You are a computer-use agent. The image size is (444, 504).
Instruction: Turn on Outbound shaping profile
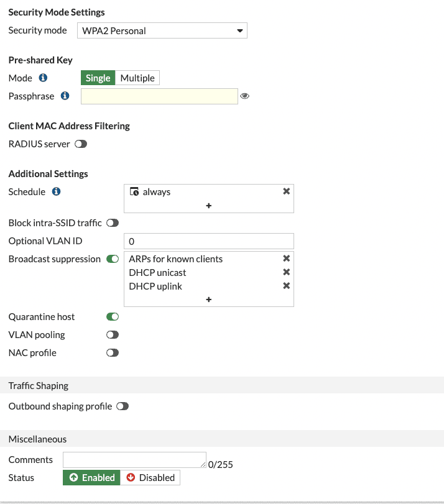coord(123,406)
